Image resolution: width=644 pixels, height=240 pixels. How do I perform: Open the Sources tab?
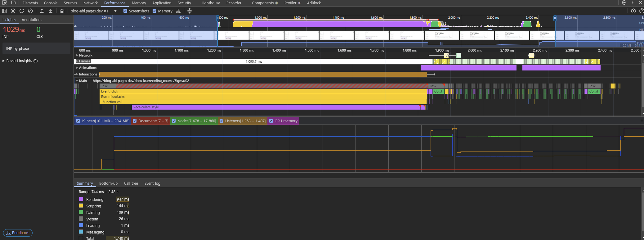70,3
